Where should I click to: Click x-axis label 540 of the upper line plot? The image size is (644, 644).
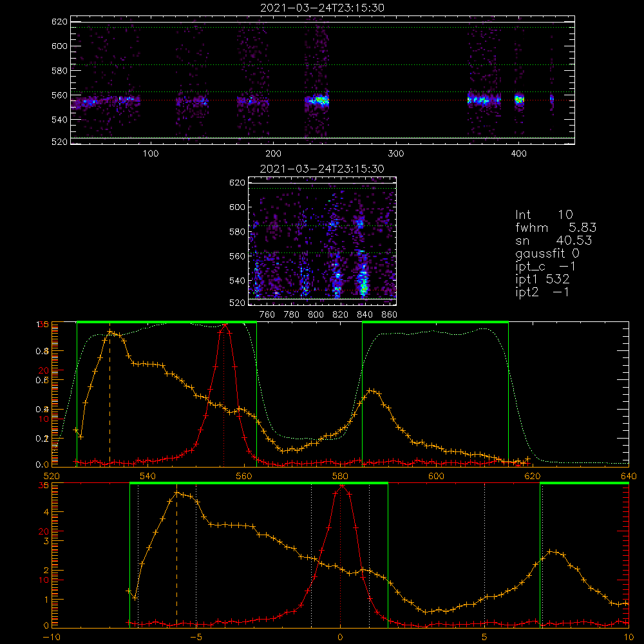click(x=148, y=477)
